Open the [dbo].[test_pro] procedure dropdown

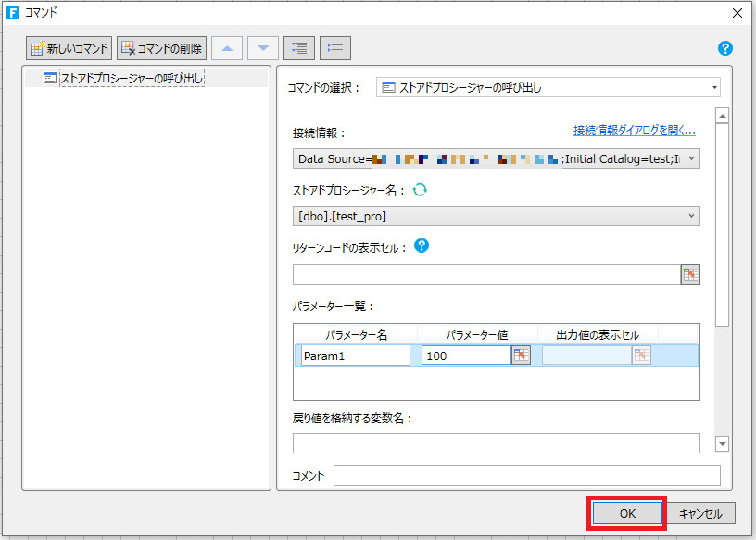pyautogui.click(x=690, y=215)
